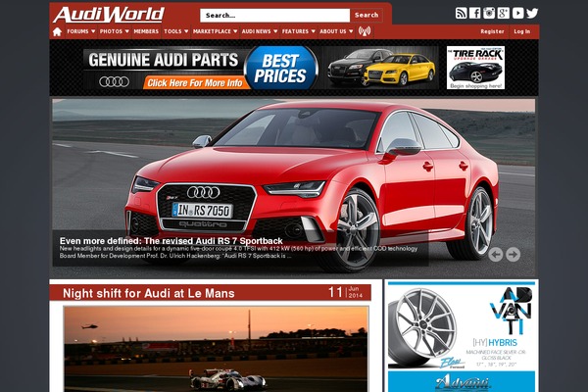Open the Google Plus icon
Viewport: 588px width, 392px height.
pyautogui.click(x=504, y=13)
